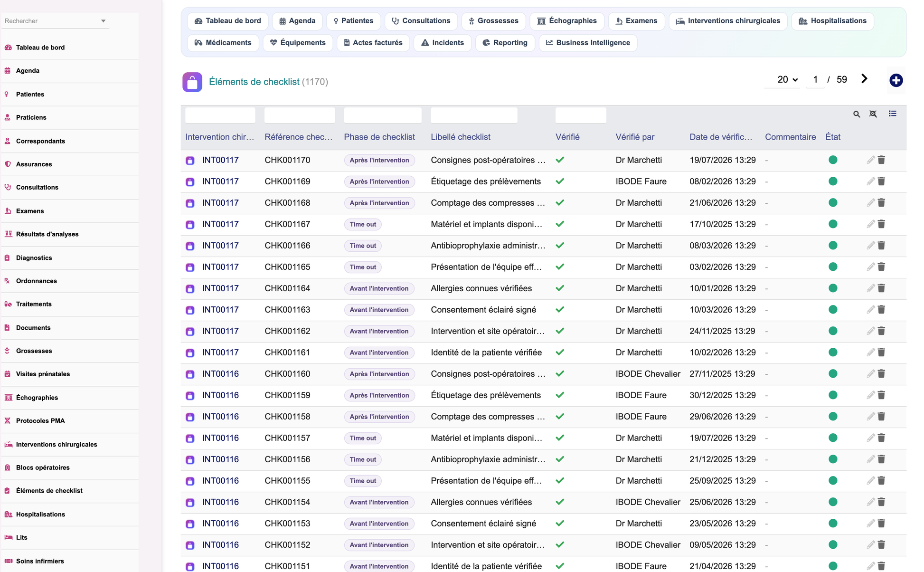Edit row CHK001170 with pencil icon
Viewport: 924px width, 572px height.
(870, 160)
